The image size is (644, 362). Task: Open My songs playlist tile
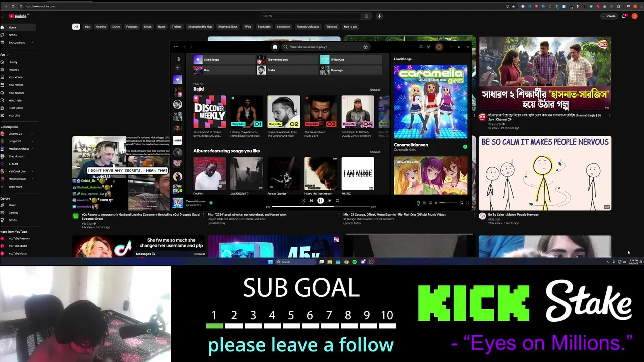pyautogui.click(x=351, y=70)
